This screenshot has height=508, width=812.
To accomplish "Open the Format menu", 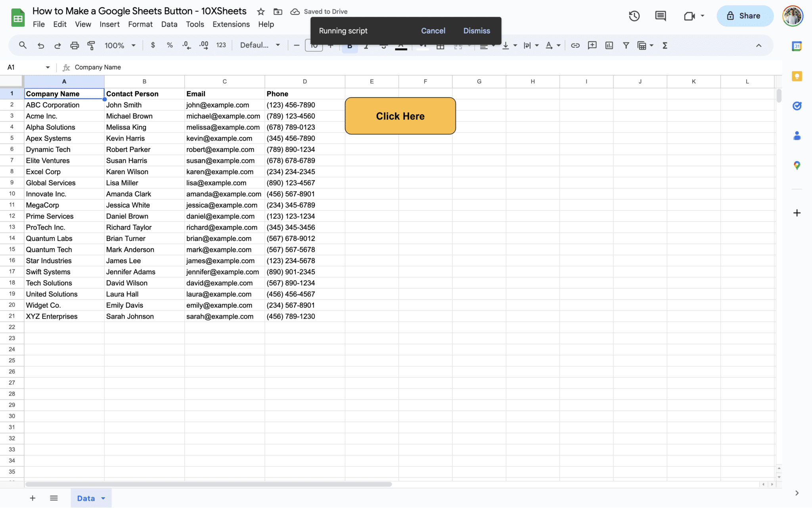I will (140, 24).
